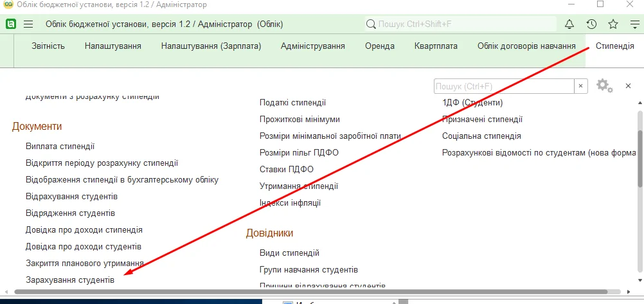Open Групи навчання студентів
644x304 pixels.
pos(309,270)
